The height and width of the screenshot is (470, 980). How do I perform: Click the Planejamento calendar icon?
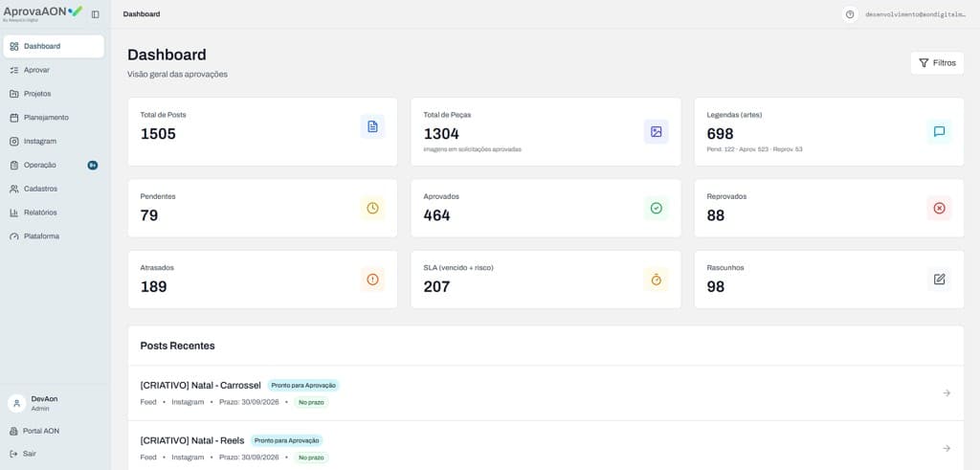pyautogui.click(x=14, y=118)
